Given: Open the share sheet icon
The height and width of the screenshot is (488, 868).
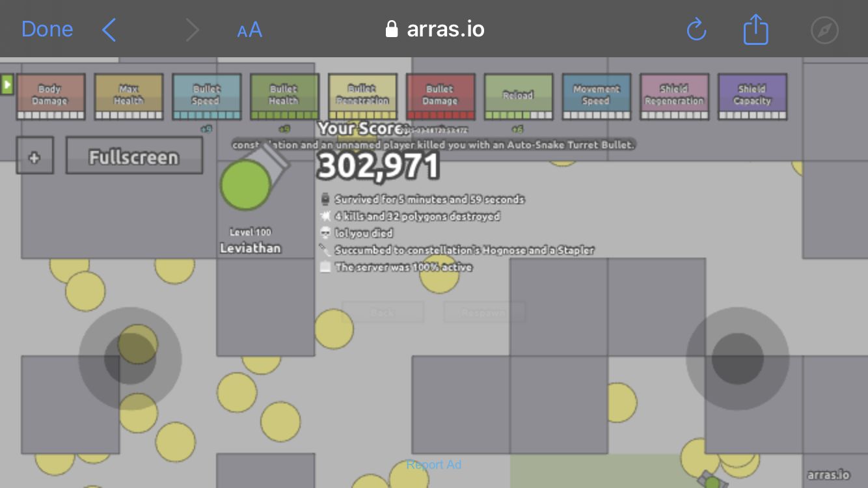Looking at the screenshot, I should [756, 29].
